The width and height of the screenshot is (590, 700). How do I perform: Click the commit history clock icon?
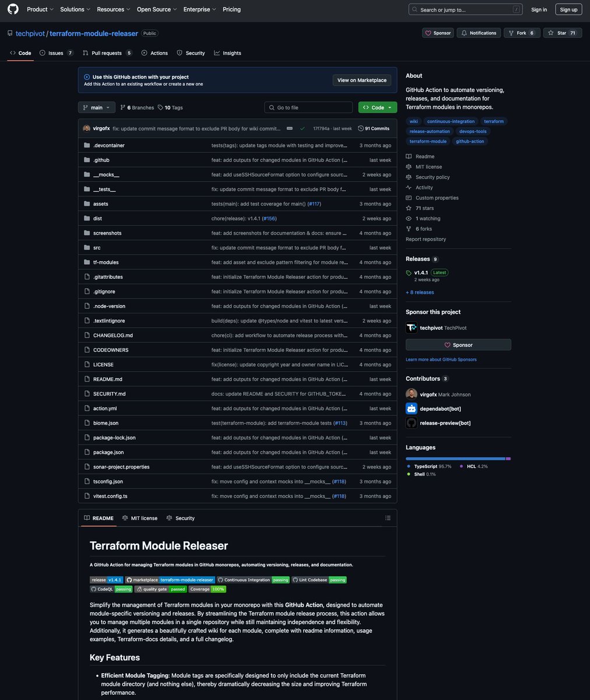361,128
